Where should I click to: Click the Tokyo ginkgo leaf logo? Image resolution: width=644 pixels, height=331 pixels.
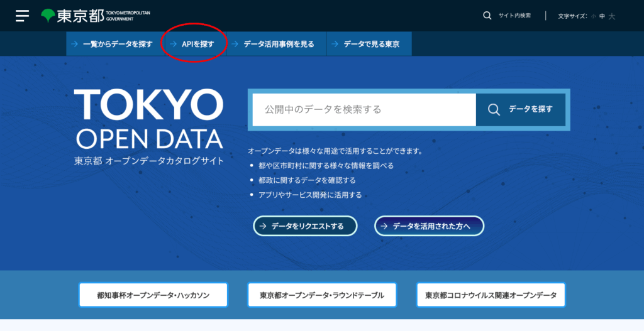tap(48, 16)
